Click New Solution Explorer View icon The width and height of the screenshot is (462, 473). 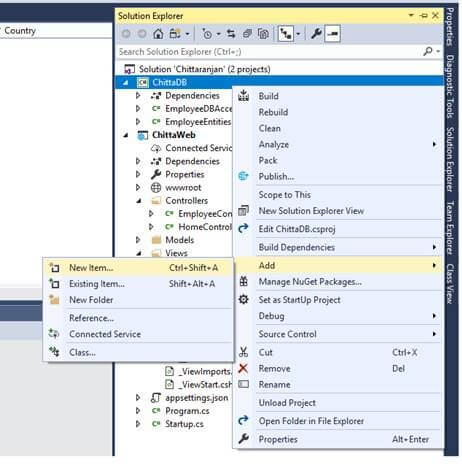pyautogui.click(x=243, y=211)
